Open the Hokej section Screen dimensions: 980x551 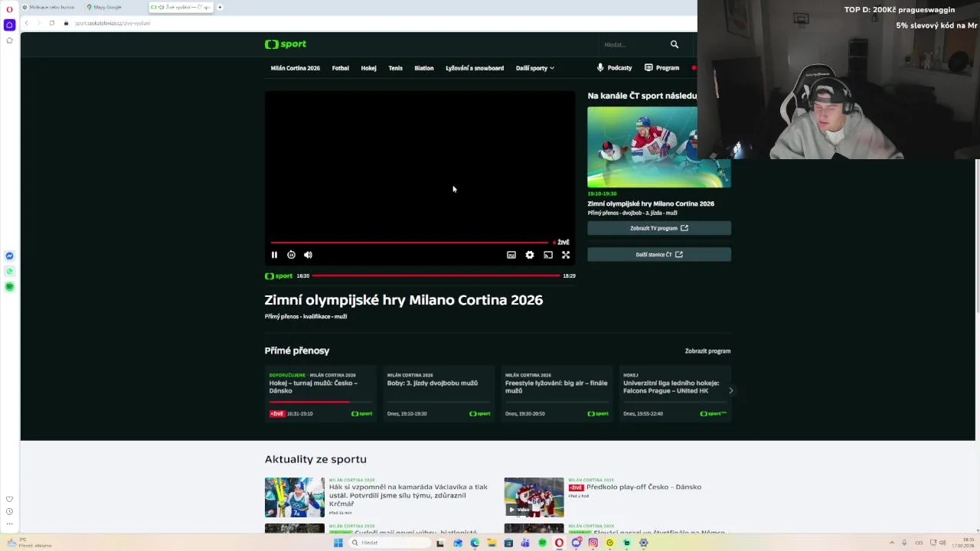368,68
